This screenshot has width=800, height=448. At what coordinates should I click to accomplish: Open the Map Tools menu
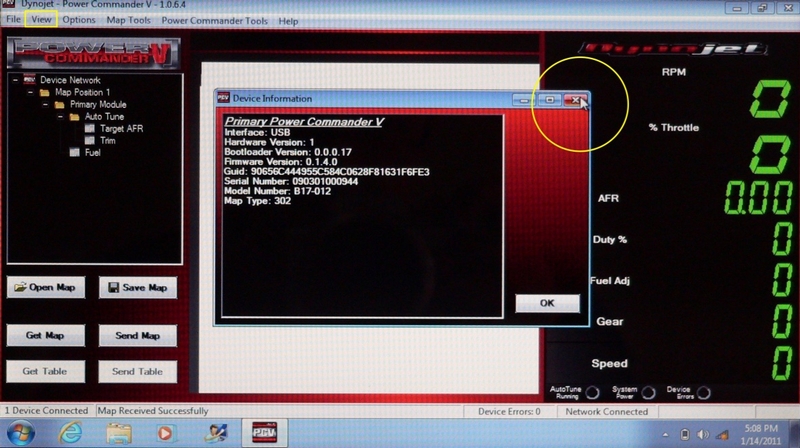tap(129, 20)
